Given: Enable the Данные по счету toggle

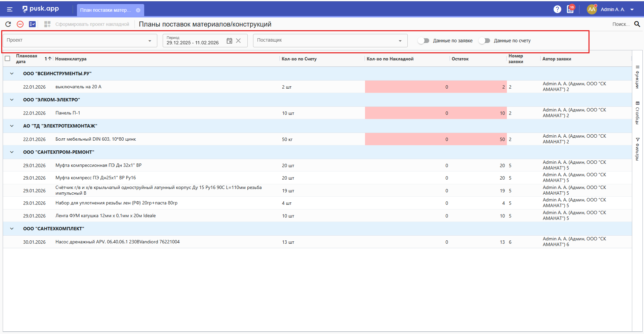Looking at the screenshot, I should pyautogui.click(x=484, y=41).
